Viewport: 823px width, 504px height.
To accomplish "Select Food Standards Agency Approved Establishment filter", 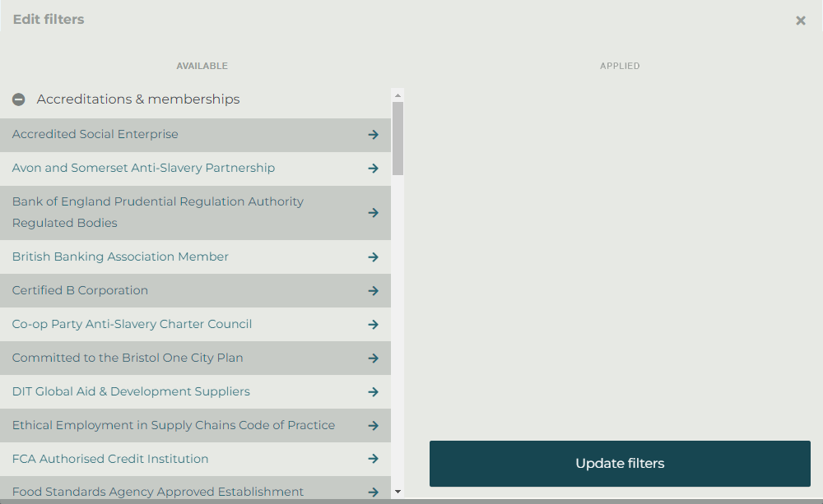I will (x=158, y=492).
